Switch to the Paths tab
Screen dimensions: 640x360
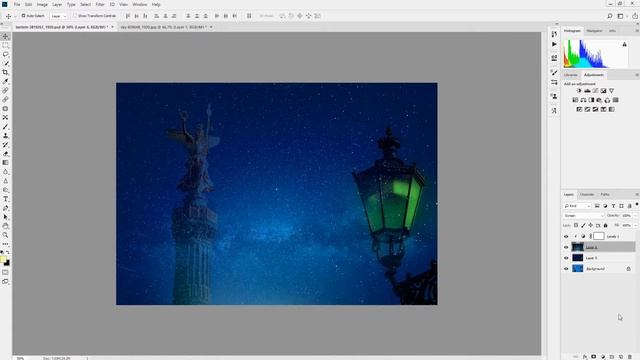(605, 194)
